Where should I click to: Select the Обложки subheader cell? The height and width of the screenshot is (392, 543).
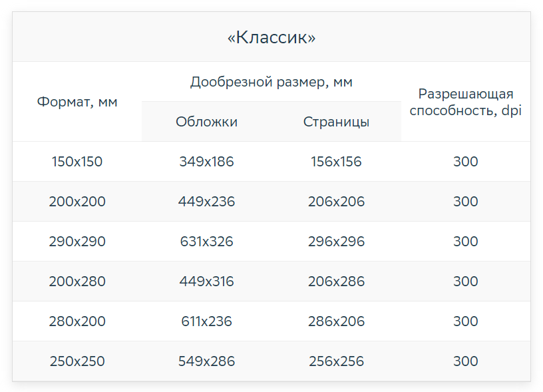(206, 122)
